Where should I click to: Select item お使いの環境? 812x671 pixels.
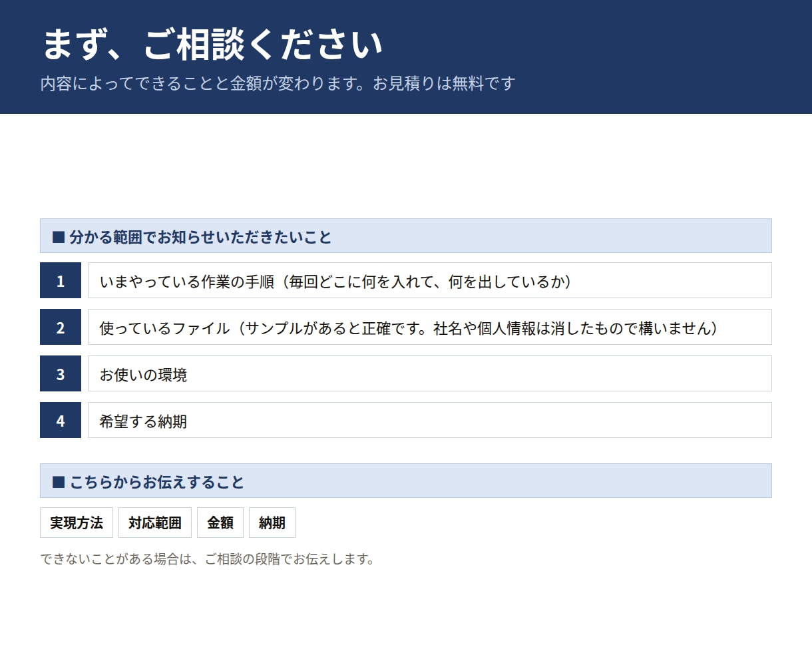coord(430,373)
